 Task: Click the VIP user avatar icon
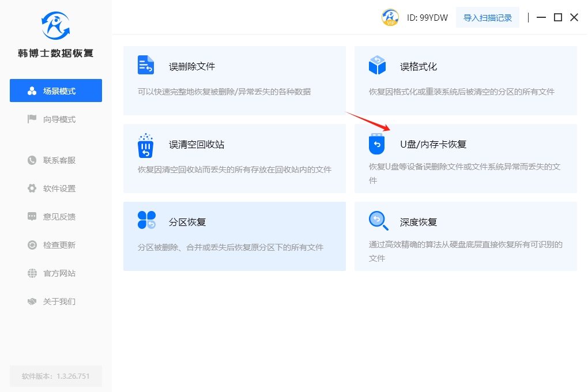click(390, 17)
